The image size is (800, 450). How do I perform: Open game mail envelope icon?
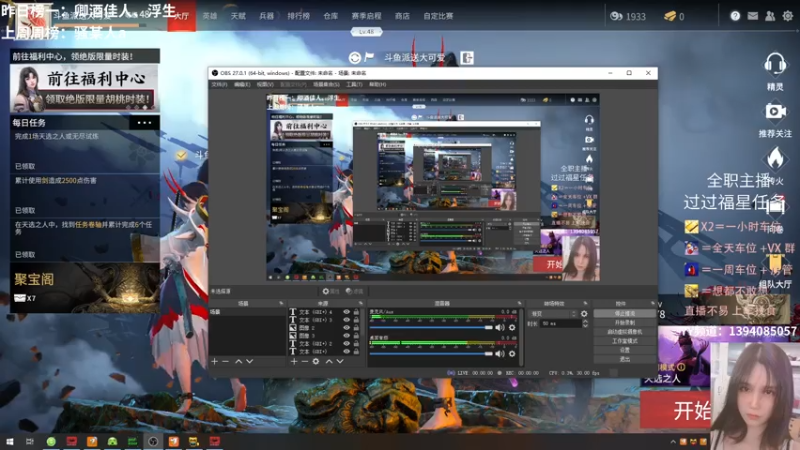[753, 16]
